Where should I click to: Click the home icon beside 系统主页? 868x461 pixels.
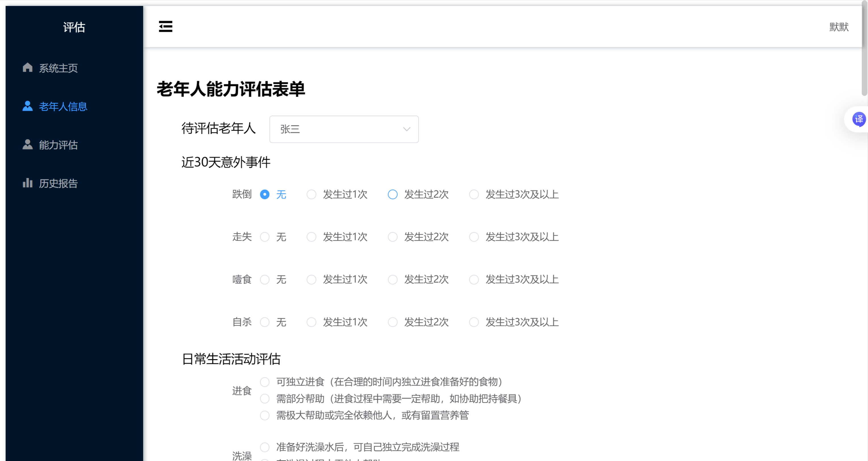[x=27, y=68]
